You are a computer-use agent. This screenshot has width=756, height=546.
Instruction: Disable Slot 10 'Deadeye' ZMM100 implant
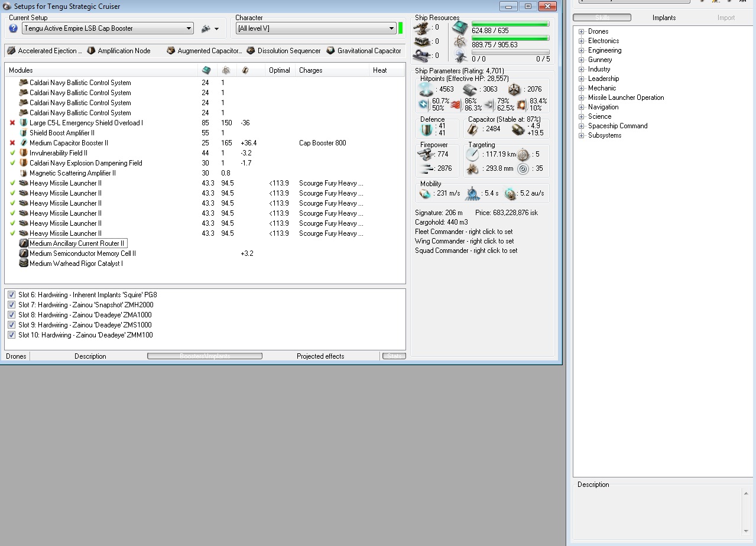click(11, 335)
